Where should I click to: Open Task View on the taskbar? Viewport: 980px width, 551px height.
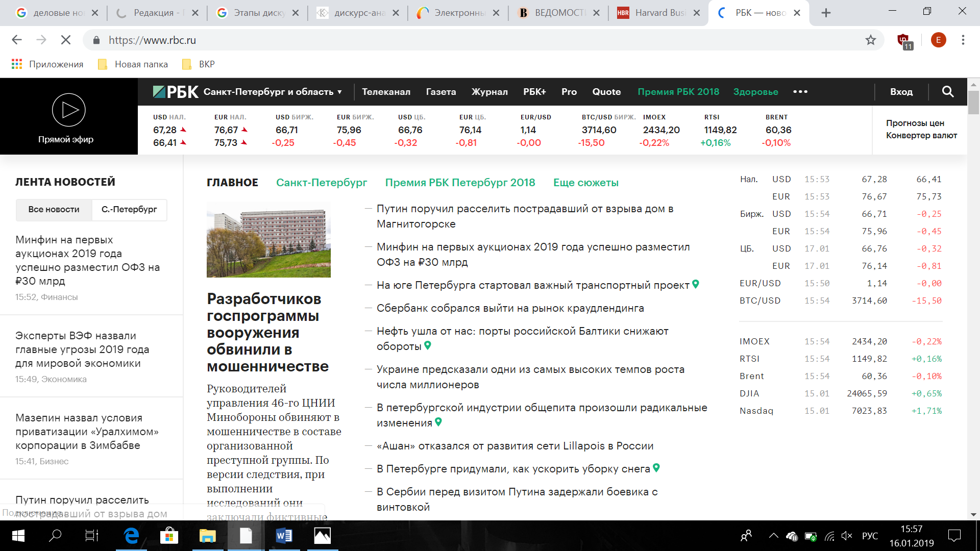point(92,536)
